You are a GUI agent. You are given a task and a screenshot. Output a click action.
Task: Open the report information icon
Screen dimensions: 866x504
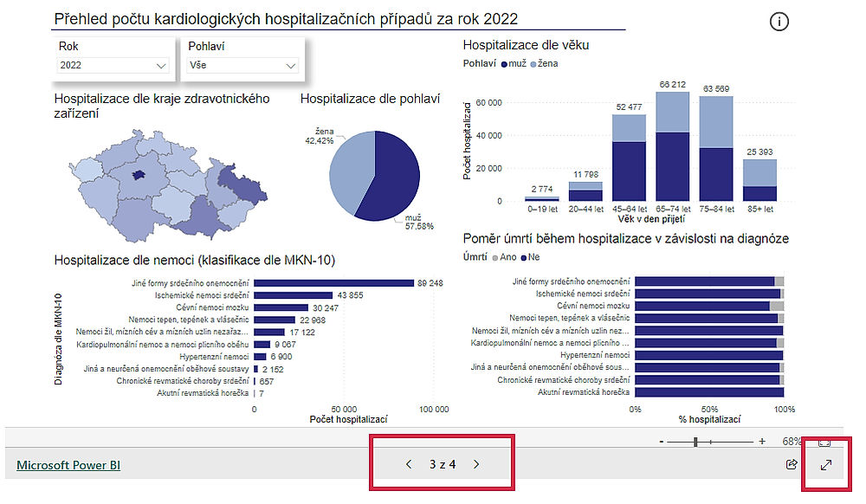779,22
